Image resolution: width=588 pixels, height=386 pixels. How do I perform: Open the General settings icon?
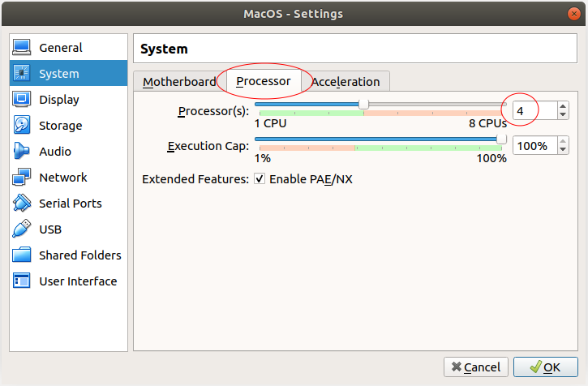pyautogui.click(x=21, y=47)
